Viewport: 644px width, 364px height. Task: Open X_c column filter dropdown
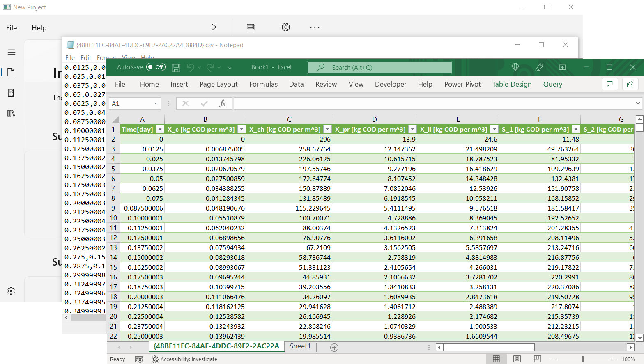click(241, 129)
